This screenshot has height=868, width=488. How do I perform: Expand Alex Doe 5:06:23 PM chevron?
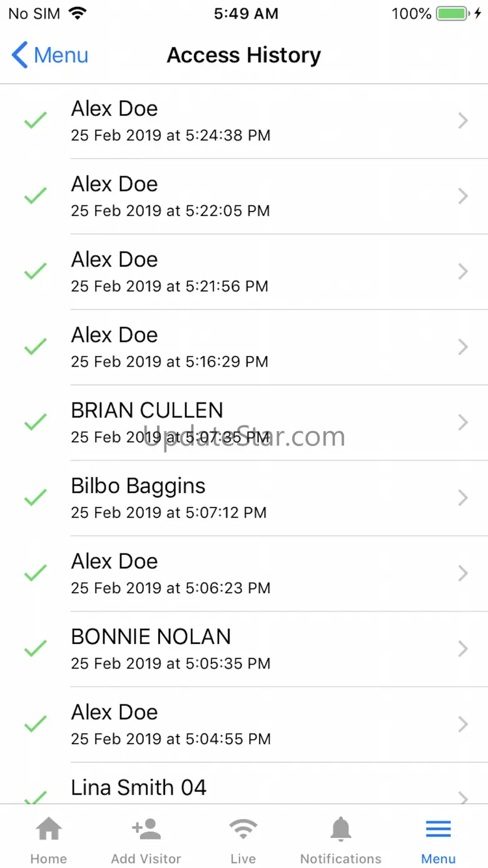463,573
